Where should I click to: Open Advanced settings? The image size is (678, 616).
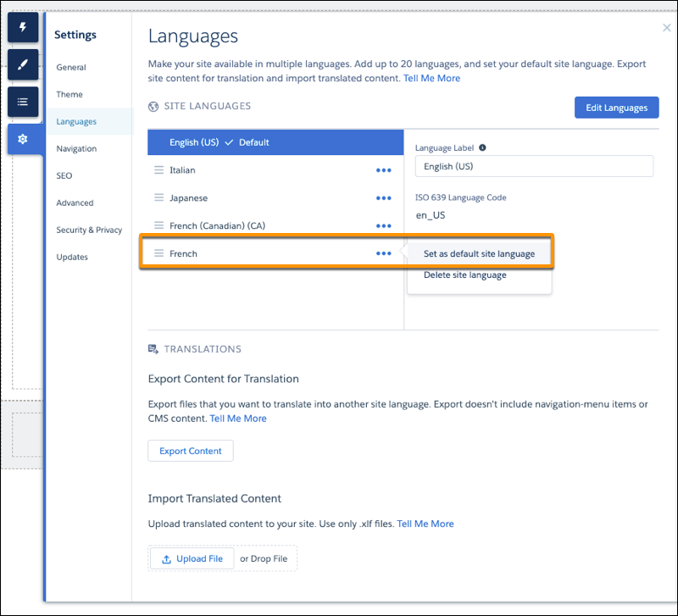pyautogui.click(x=75, y=203)
